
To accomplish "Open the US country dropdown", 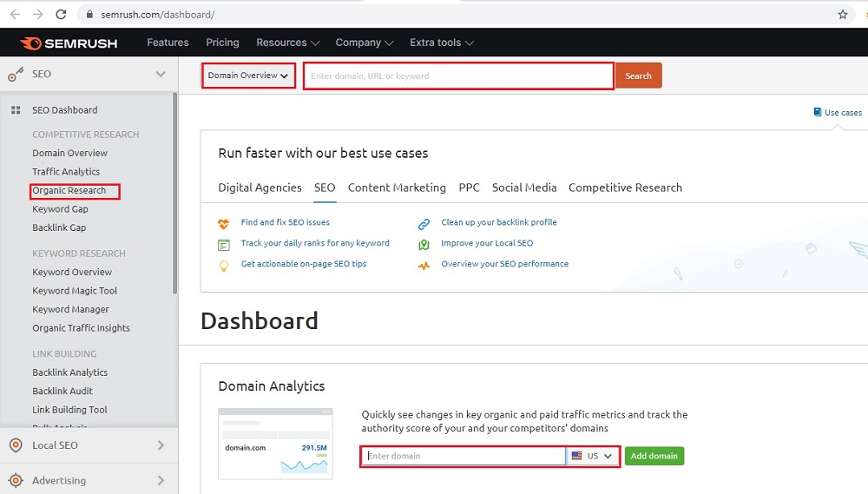I will click(592, 456).
